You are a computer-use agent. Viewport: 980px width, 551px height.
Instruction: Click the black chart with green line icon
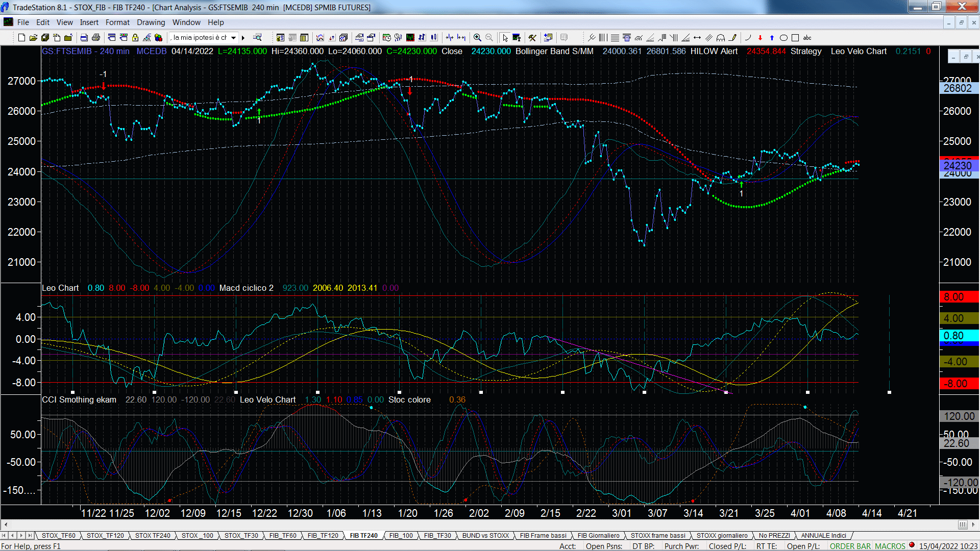(410, 37)
